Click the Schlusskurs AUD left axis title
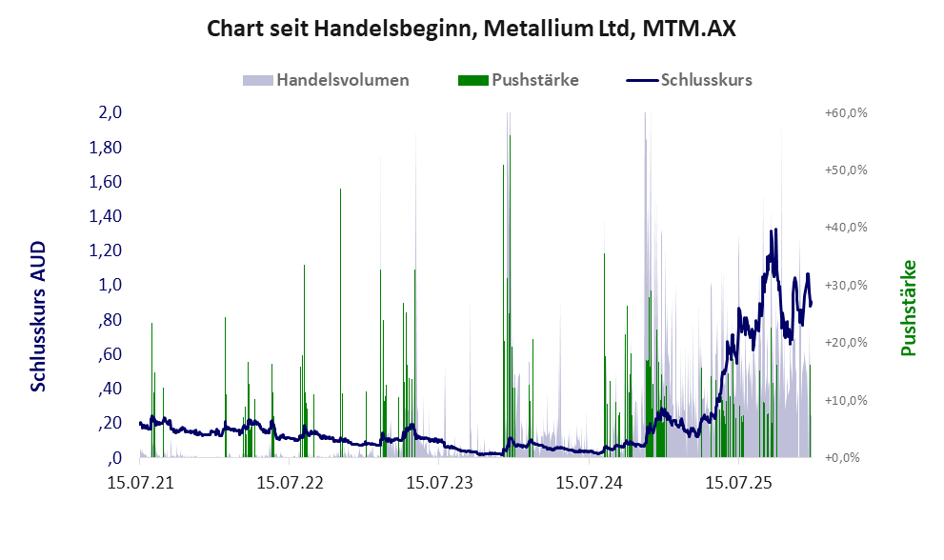The width and height of the screenshot is (944, 560). [x=39, y=316]
